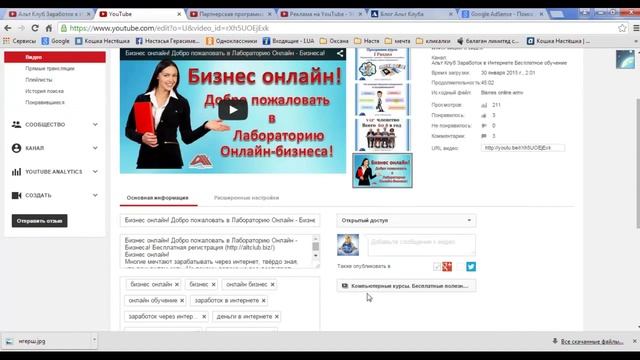Viewport: 640px width, 360px height.
Task: Remove the бизнес tag
Action: (x=213, y=284)
